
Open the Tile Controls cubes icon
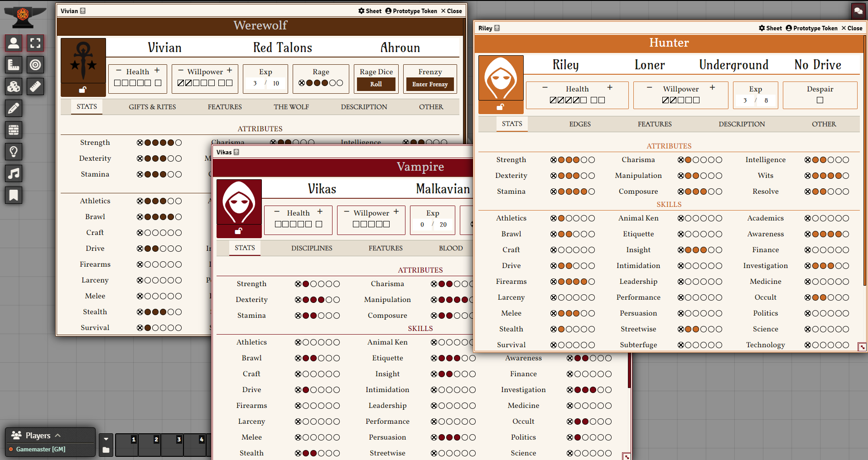click(14, 86)
